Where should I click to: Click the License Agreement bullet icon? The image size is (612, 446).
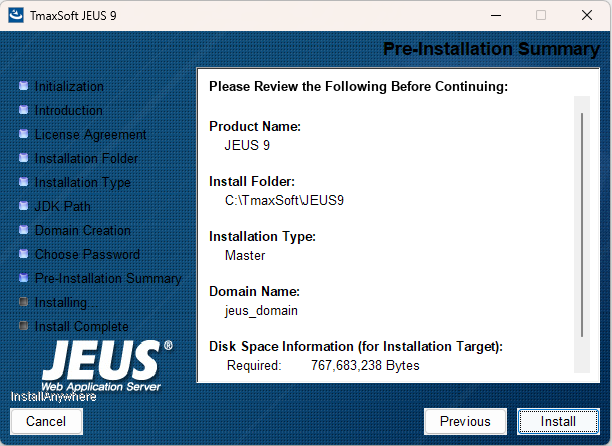[x=23, y=134]
